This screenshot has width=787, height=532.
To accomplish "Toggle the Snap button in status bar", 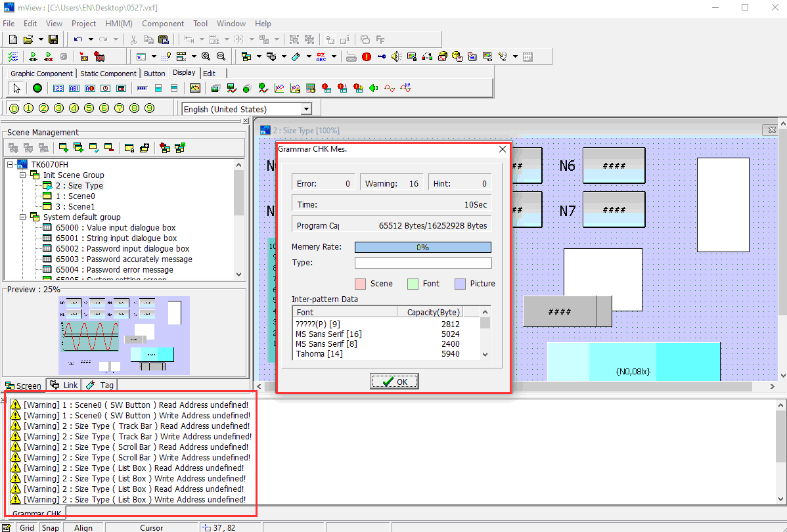I will [50, 527].
